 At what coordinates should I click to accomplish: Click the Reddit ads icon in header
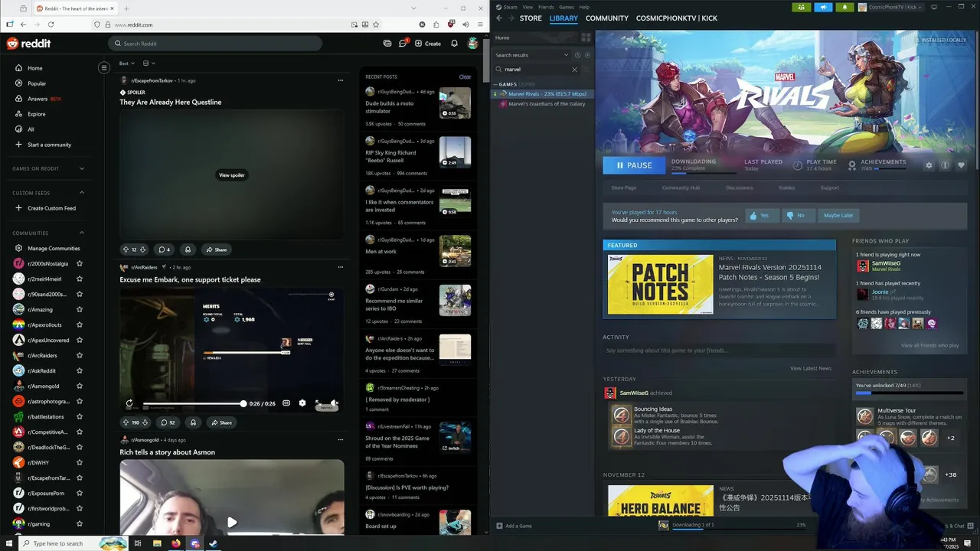(387, 44)
